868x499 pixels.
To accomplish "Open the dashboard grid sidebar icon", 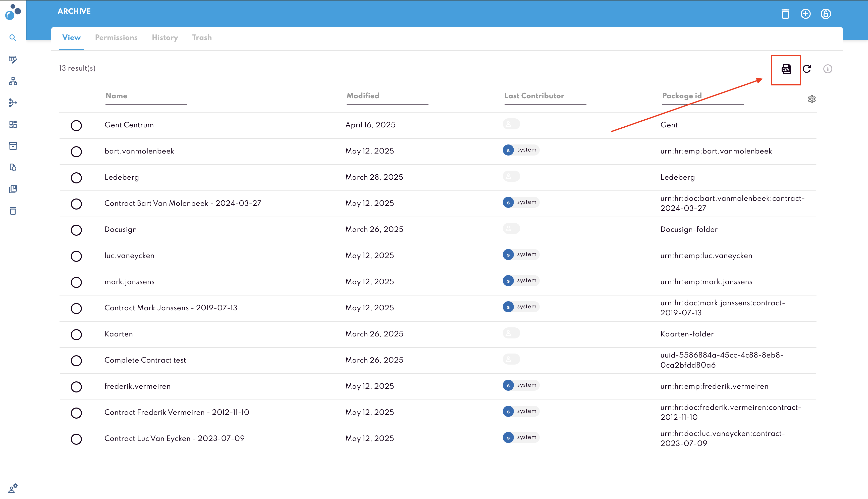I will pos(13,124).
